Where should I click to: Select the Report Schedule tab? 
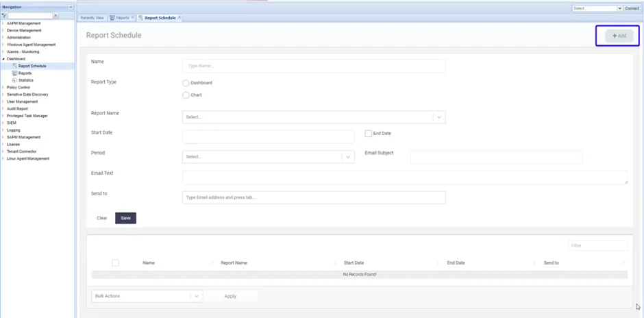[160, 18]
